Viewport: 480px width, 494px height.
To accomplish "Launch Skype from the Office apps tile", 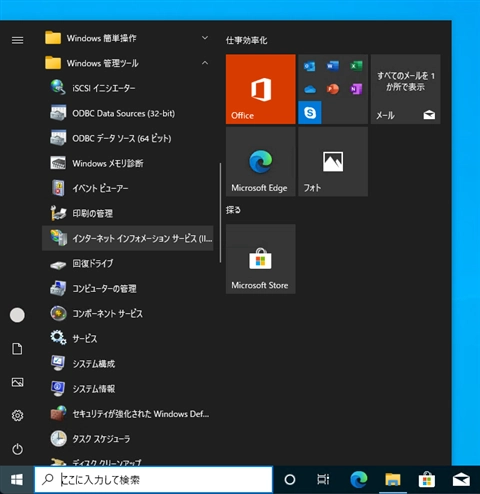I will [310, 113].
